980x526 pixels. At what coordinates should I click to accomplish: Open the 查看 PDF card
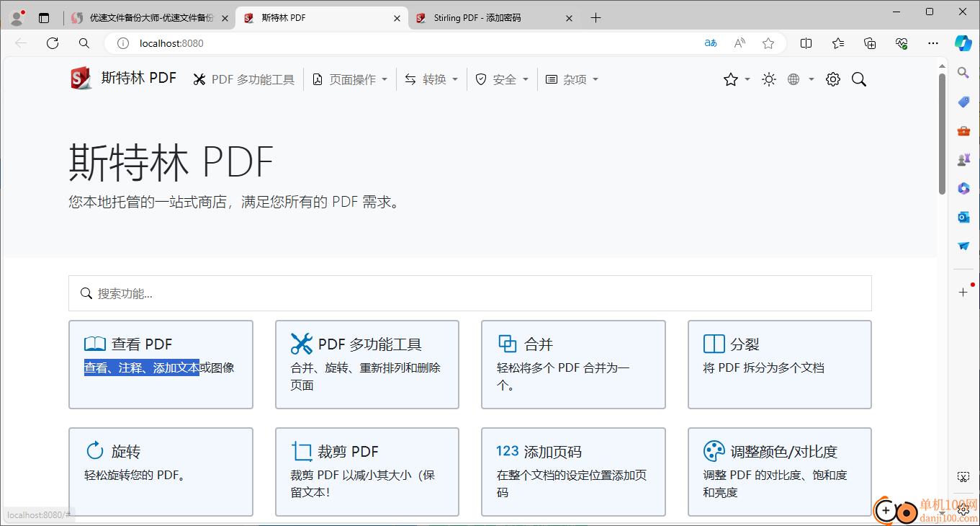(161, 365)
